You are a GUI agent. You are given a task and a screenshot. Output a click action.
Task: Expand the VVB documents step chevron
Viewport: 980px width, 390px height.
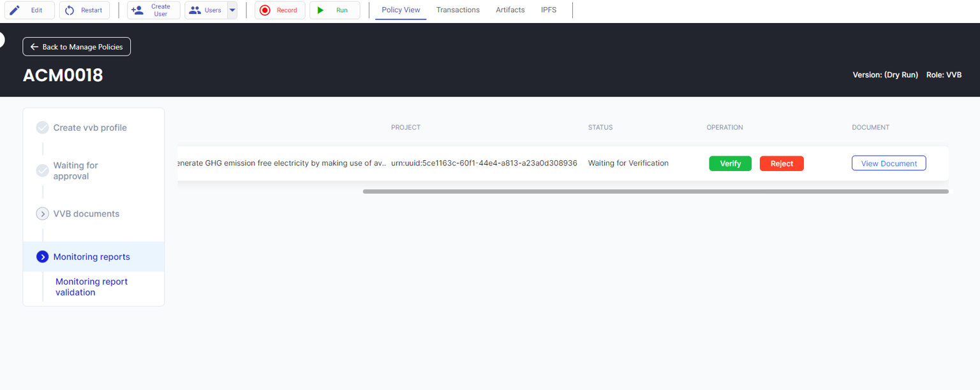(43, 214)
